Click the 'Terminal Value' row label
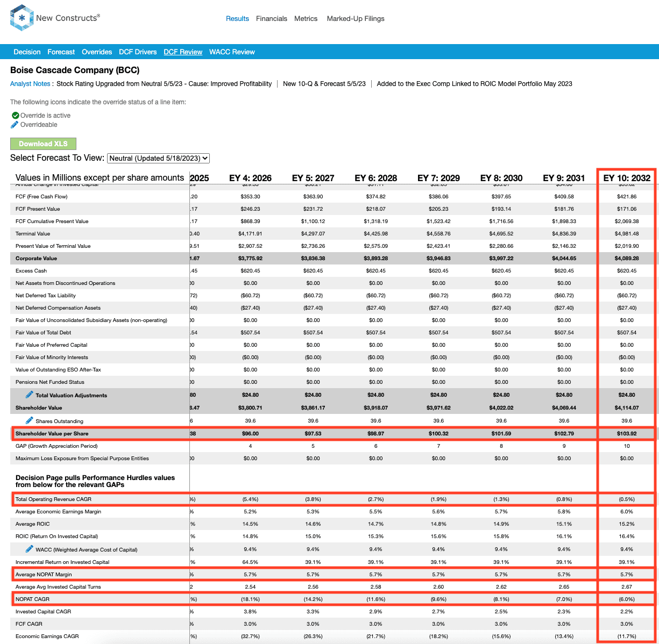 (33, 234)
